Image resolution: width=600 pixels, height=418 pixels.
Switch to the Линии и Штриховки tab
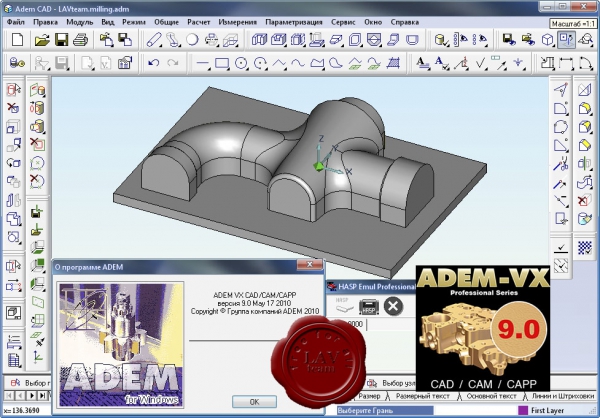pos(562,396)
